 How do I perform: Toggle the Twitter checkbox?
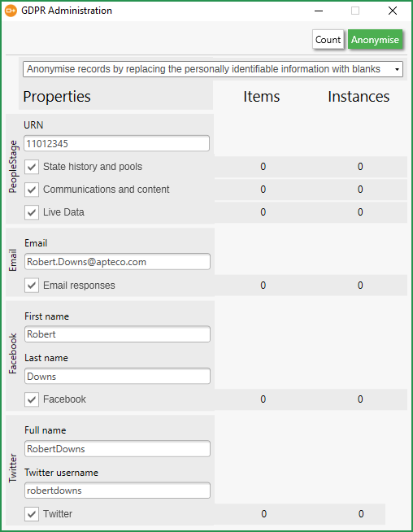coord(32,514)
